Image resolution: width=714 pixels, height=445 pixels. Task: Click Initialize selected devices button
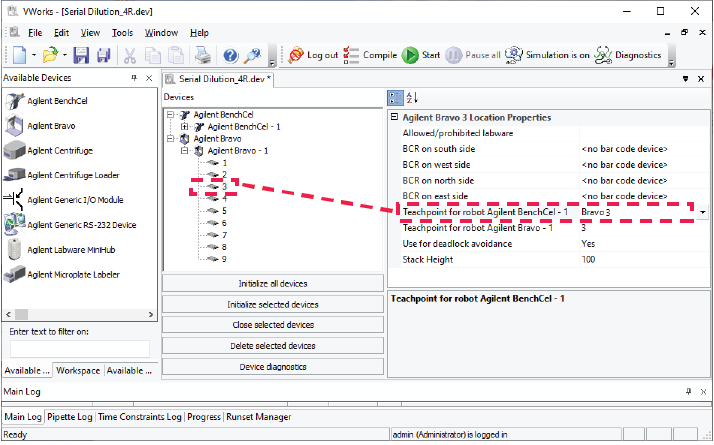pos(273,304)
